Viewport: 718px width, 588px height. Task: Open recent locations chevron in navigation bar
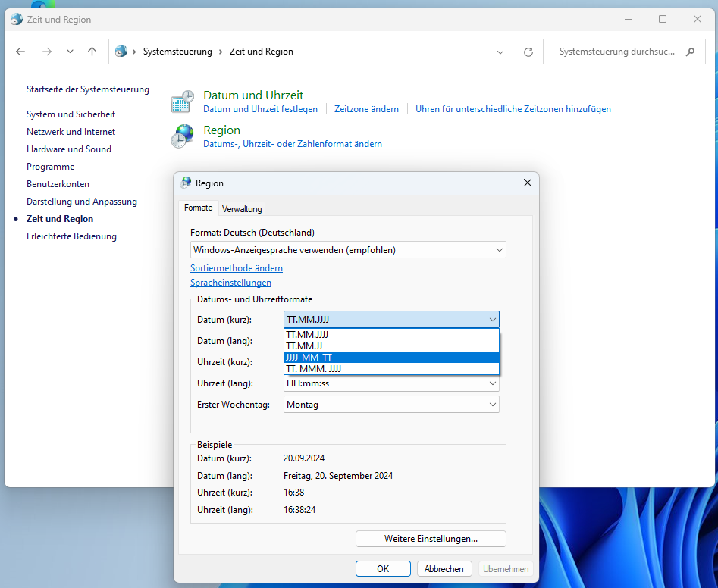pyautogui.click(x=70, y=52)
